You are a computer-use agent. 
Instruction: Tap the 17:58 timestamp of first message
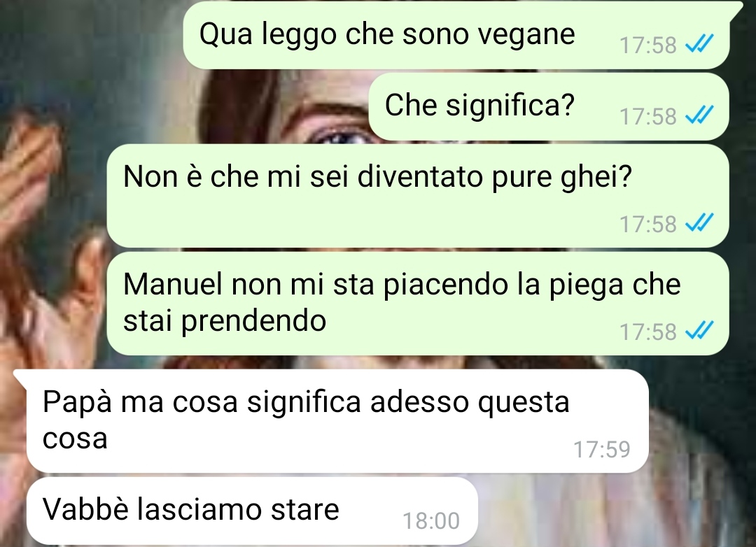coord(647,45)
